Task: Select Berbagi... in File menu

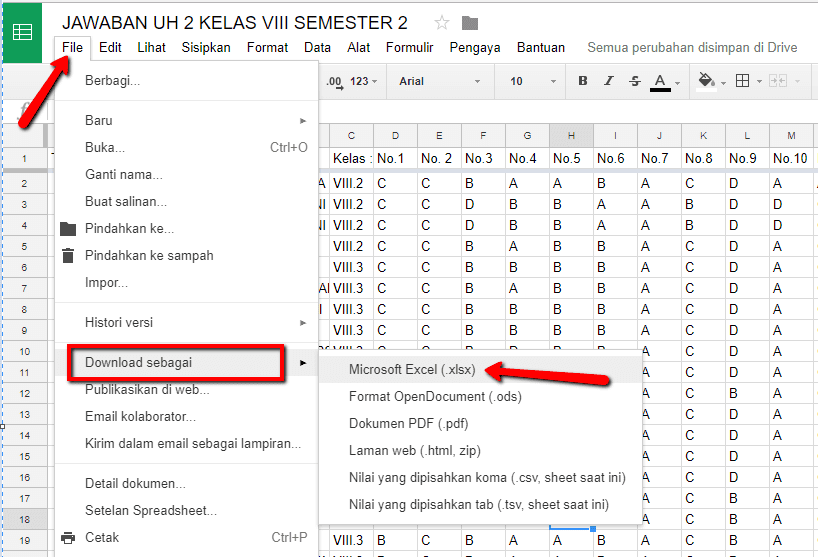Action: (186, 81)
